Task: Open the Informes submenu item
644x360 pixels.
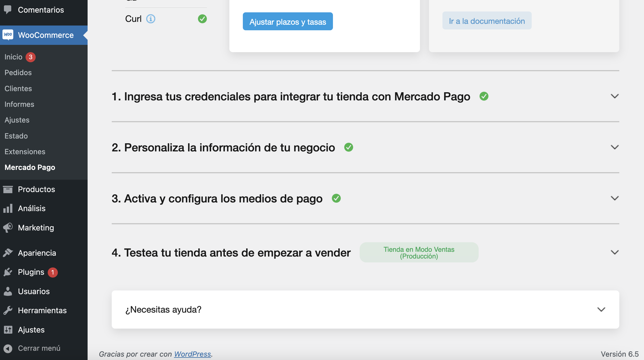Action: [19, 104]
